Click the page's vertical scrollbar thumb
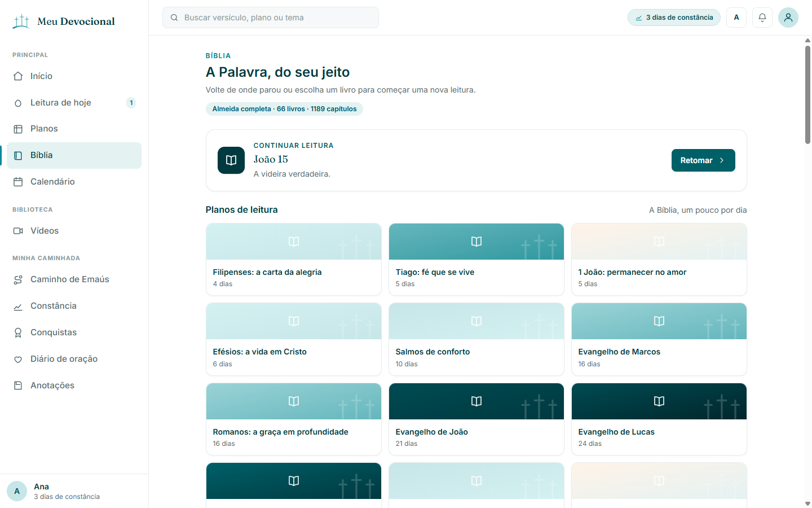The width and height of the screenshot is (812, 508). pyautogui.click(x=807, y=95)
